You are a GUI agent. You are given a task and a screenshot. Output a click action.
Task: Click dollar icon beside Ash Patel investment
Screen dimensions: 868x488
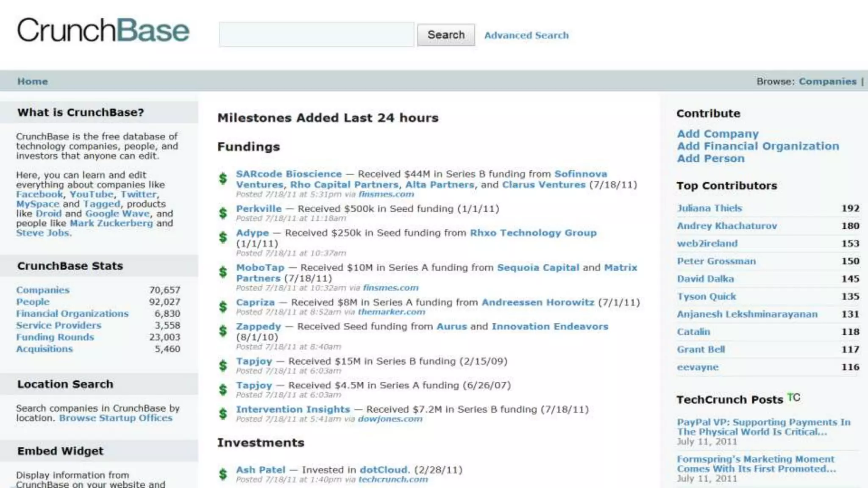[x=223, y=474]
